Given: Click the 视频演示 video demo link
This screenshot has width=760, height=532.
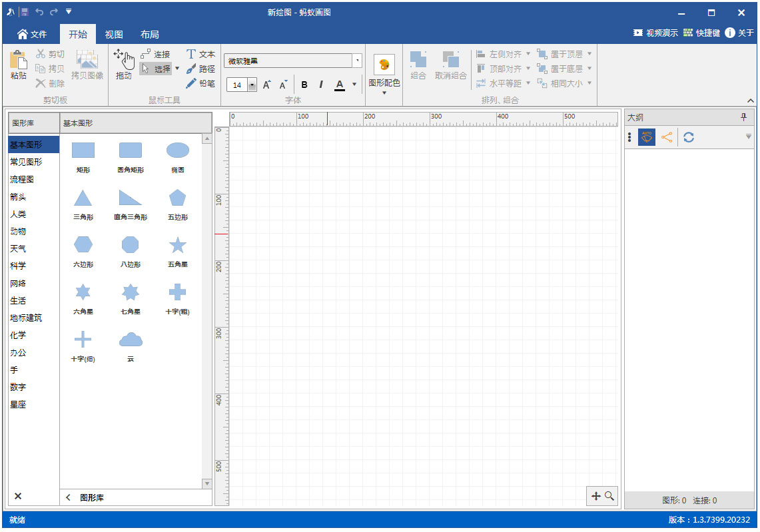Looking at the screenshot, I should pyautogui.click(x=655, y=33).
